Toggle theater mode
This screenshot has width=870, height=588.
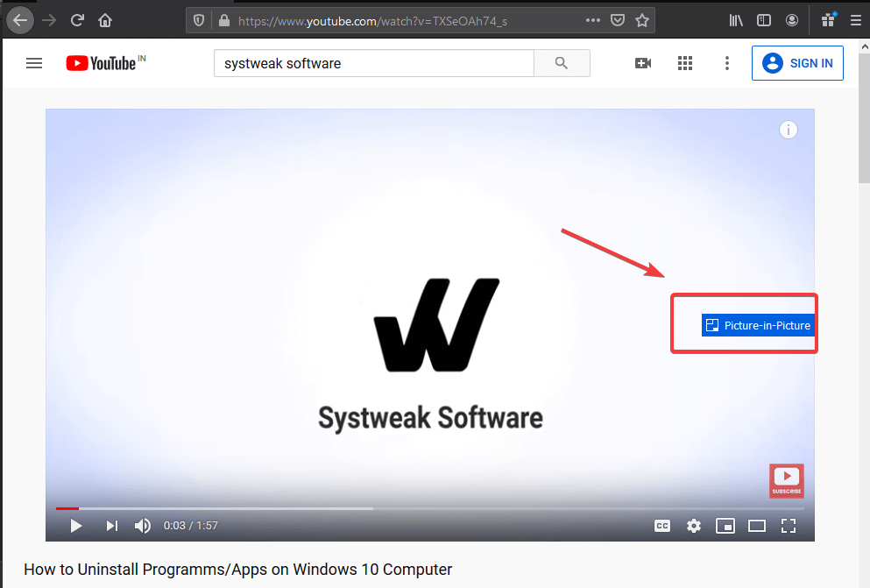pyautogui.click(x=757, y=525)
